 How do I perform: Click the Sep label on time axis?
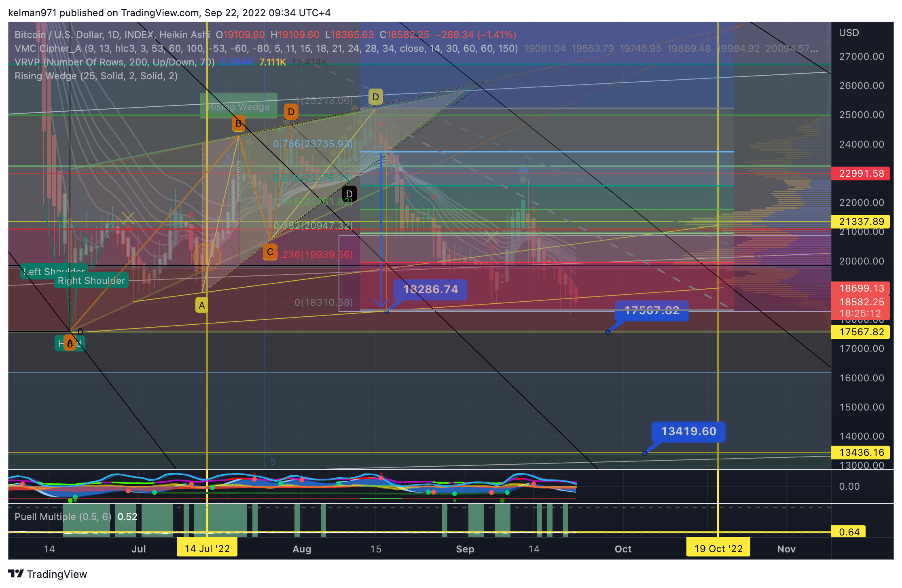coord(465,549)
